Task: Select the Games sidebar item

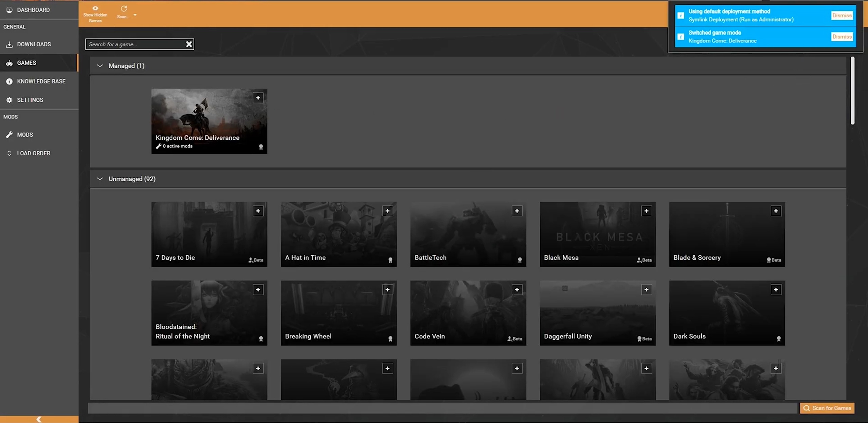Action: (39, 63)
